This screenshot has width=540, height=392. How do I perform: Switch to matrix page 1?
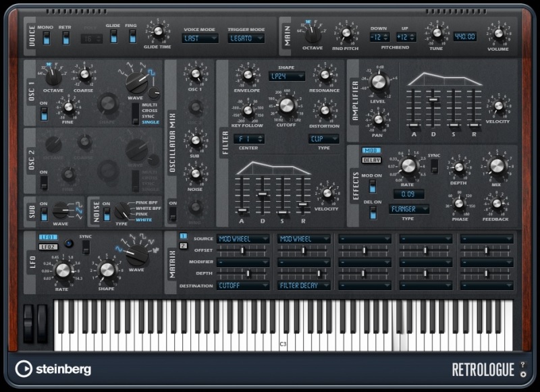(183, 236)
